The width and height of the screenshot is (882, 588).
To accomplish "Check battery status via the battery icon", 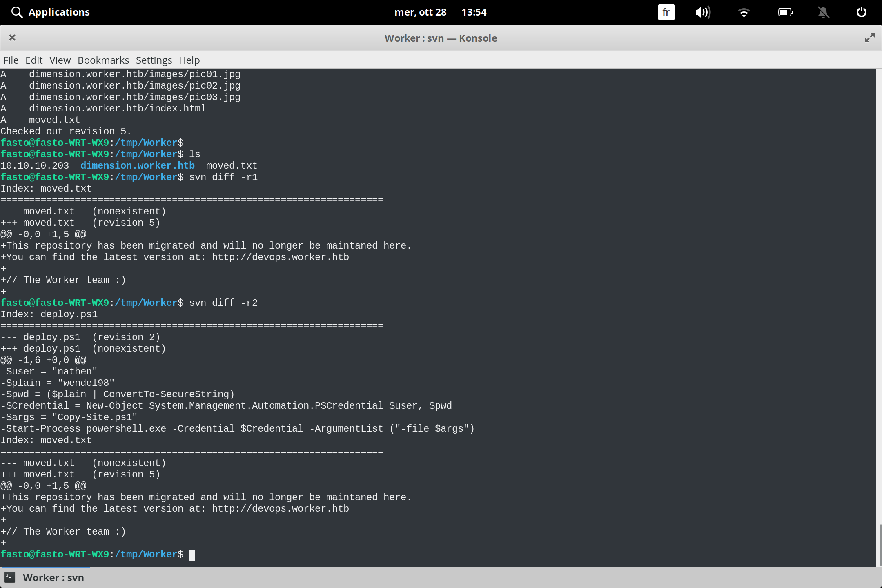I will [x=785, y=12].
